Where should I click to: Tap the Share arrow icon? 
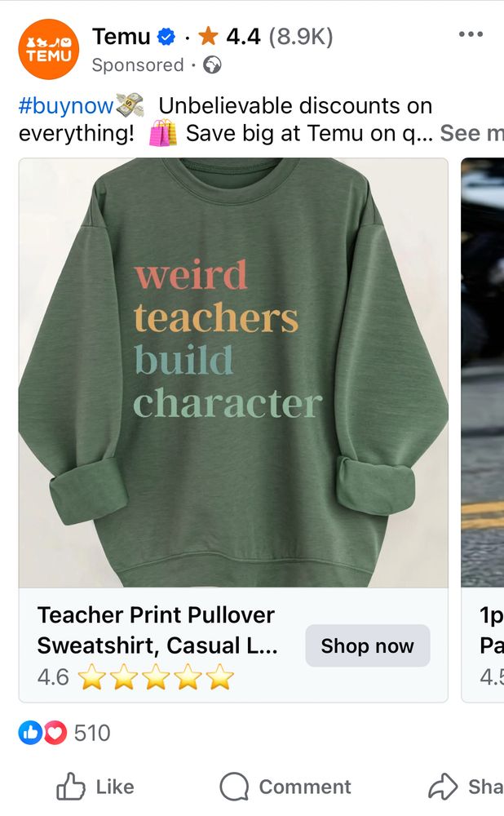pos(443,787)
